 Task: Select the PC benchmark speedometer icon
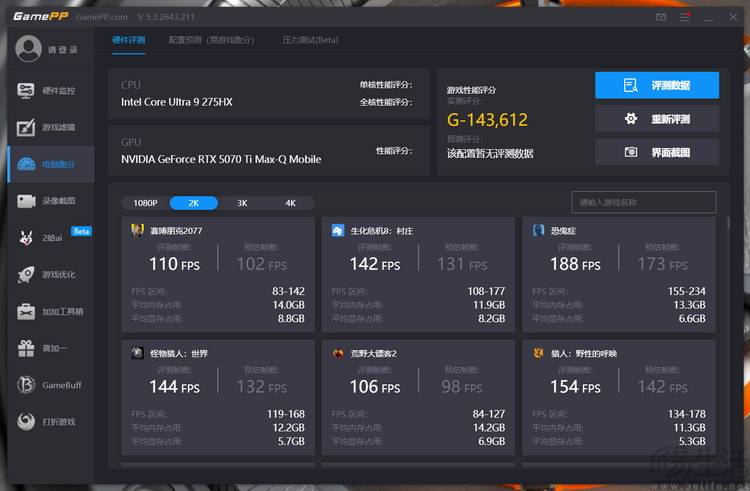click(x=26, y=164)
